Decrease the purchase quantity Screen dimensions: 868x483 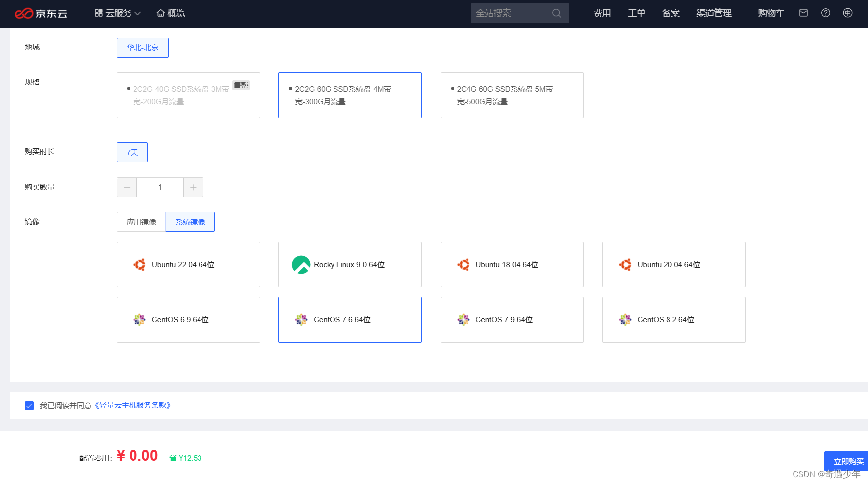(x=127, y=187)
